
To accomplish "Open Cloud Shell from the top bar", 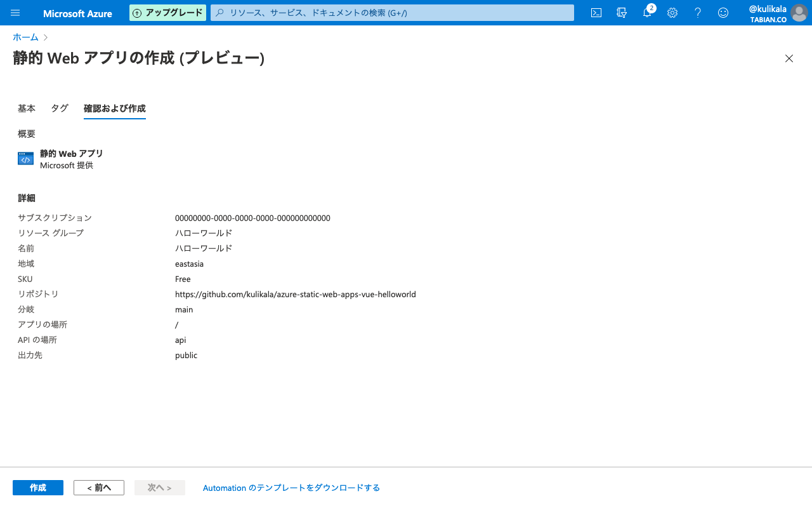I will coord(596,13).
